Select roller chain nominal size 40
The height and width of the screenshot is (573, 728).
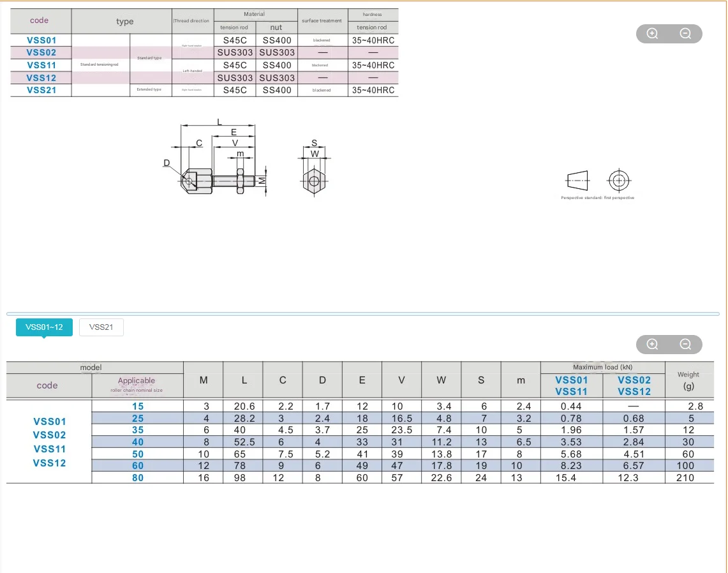click(138, 442)
